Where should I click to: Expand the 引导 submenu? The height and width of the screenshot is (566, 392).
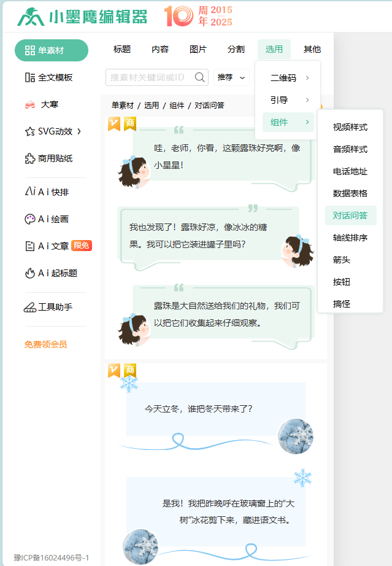pos(288,100)
